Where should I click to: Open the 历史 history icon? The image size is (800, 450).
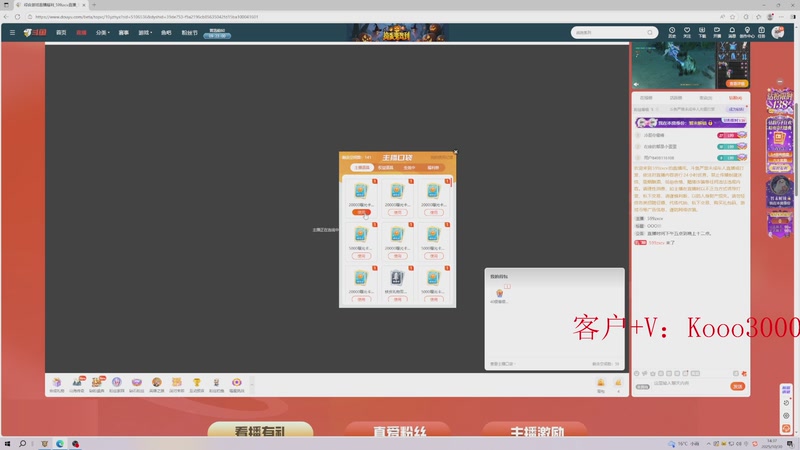(672, 32)
